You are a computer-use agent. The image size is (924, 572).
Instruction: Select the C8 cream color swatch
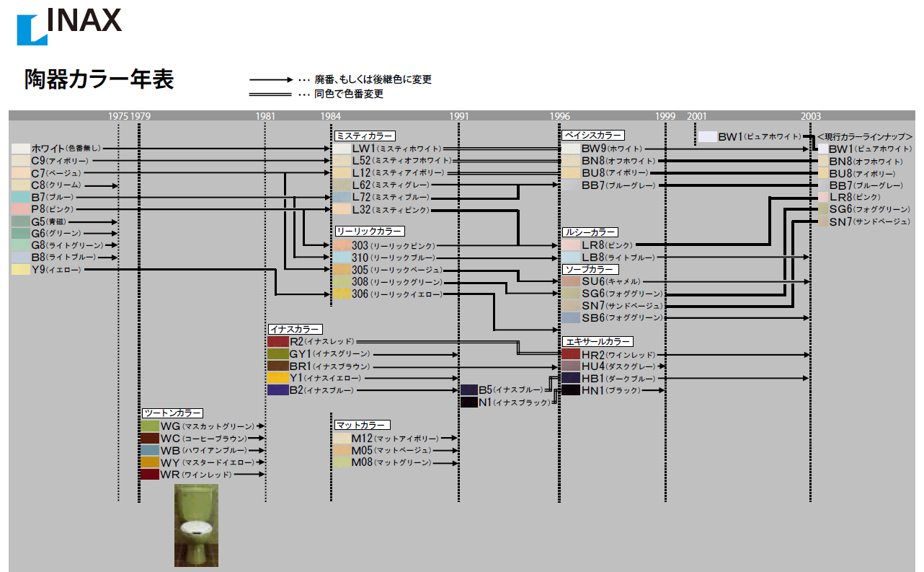tap(20, 185)
